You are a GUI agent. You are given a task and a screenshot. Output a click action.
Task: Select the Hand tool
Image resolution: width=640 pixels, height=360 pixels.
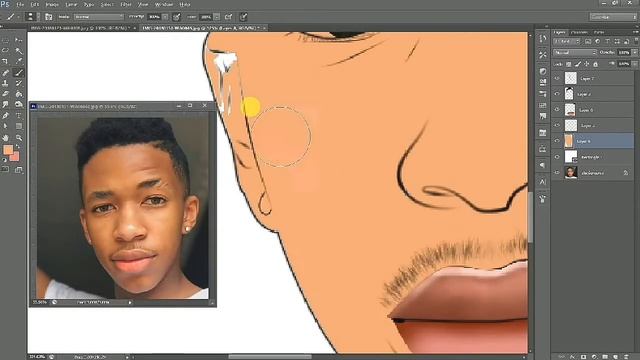point(5,138)
